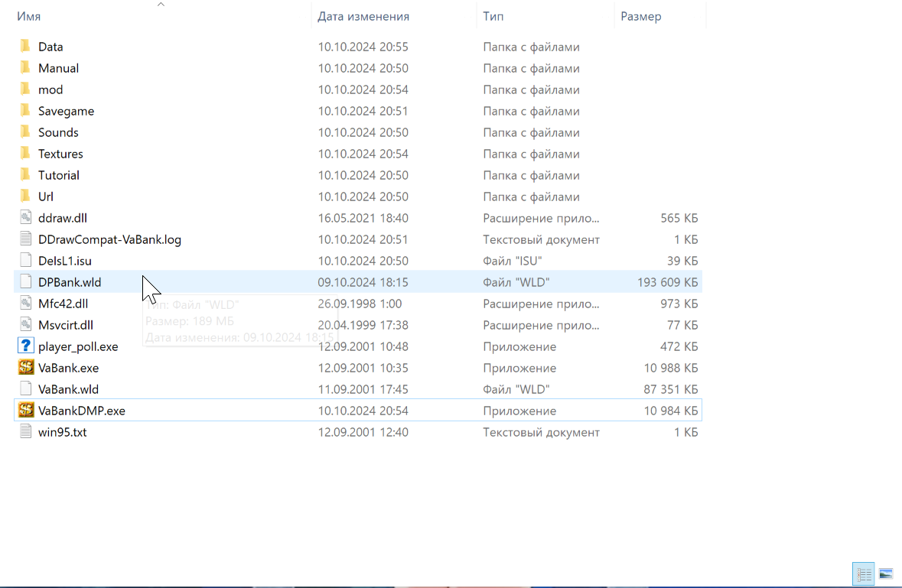Select the Tutorial folder name
Image resolution: width=902 pixels, height=588 pixels.
tap(59, 175)
